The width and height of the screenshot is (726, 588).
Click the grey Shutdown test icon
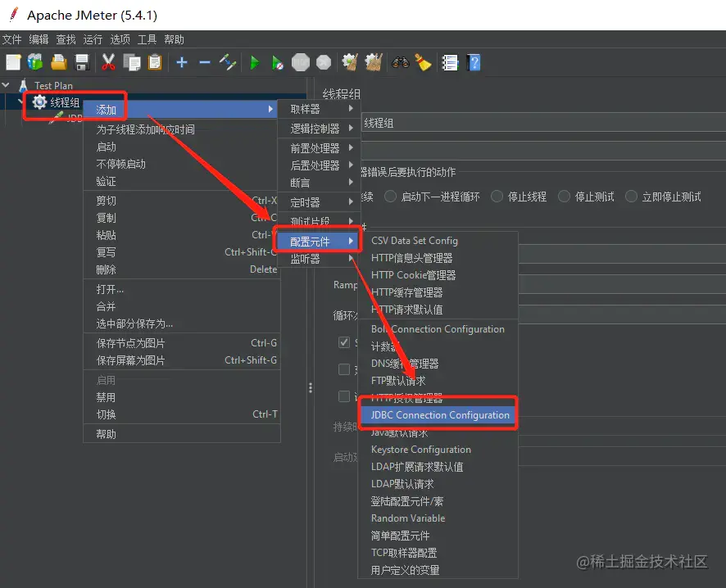[324, 62]
